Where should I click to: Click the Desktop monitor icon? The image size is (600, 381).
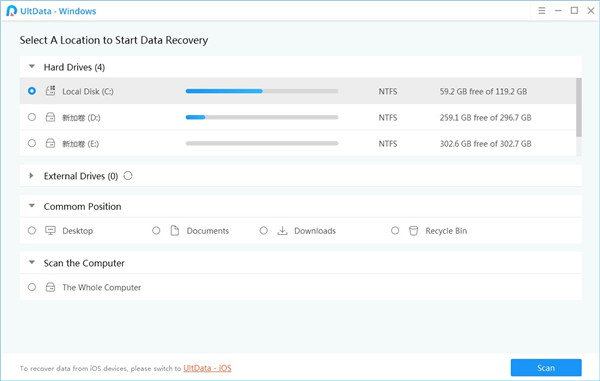pos(51,230)
